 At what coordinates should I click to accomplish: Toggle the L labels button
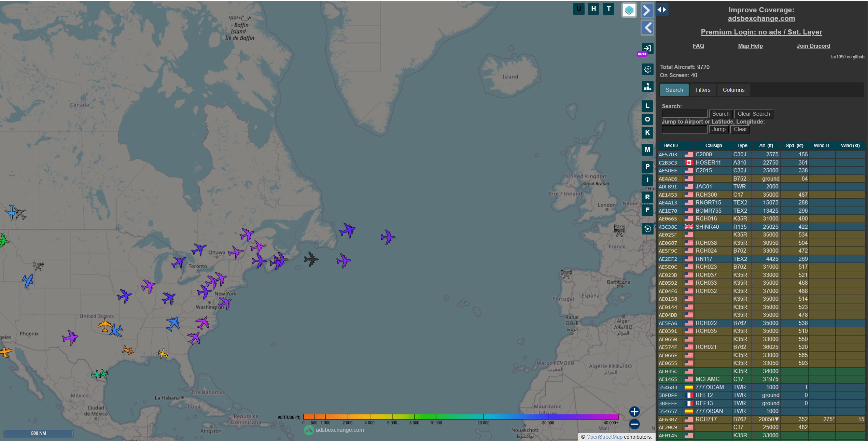(647, 106)
